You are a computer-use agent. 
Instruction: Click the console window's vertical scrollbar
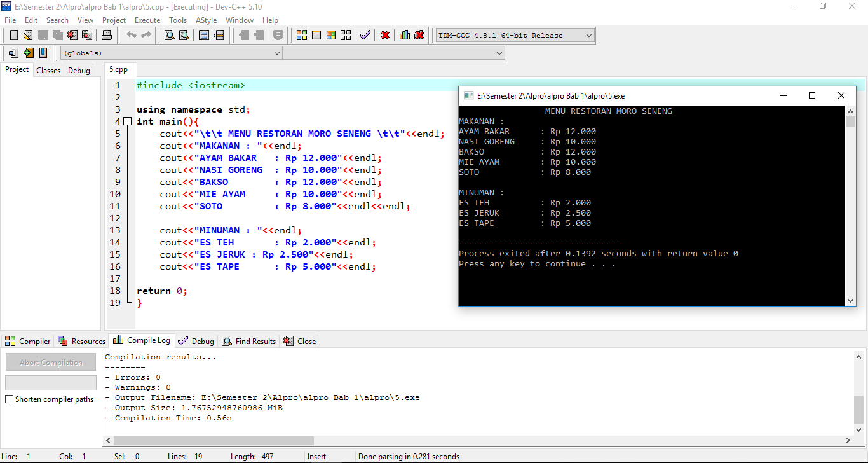851,204
